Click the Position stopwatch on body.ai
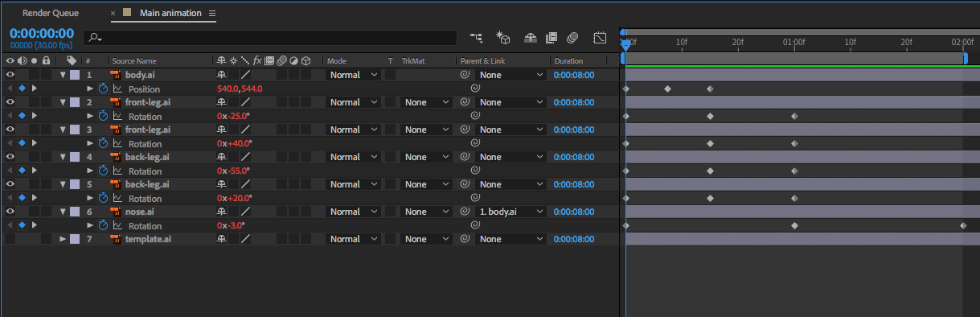Screen dimensions: 980x317 103,89
